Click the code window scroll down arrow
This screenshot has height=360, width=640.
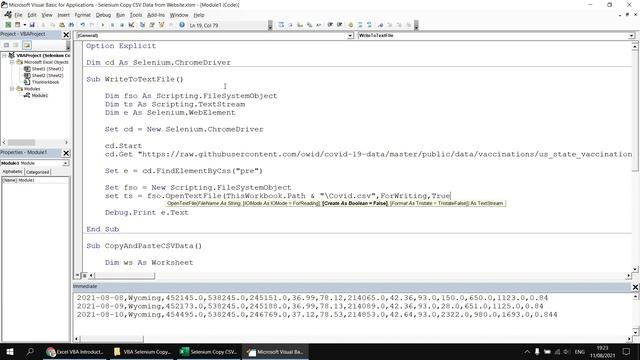635,269
